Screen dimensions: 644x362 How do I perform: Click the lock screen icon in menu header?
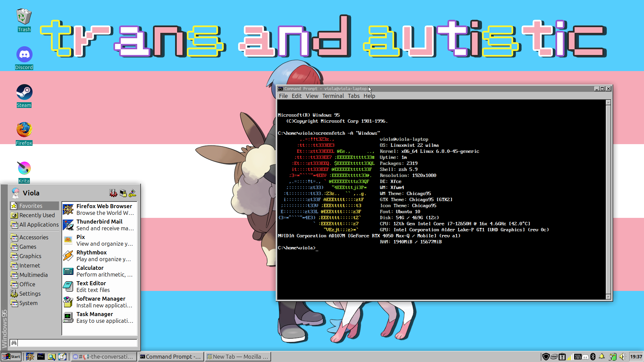click(x=123, y=193)
